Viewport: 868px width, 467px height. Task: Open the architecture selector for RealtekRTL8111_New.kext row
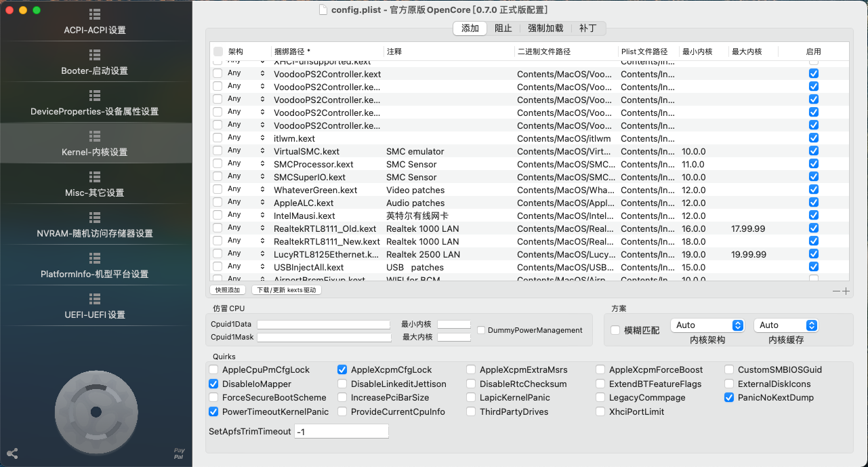pos(247,241)
